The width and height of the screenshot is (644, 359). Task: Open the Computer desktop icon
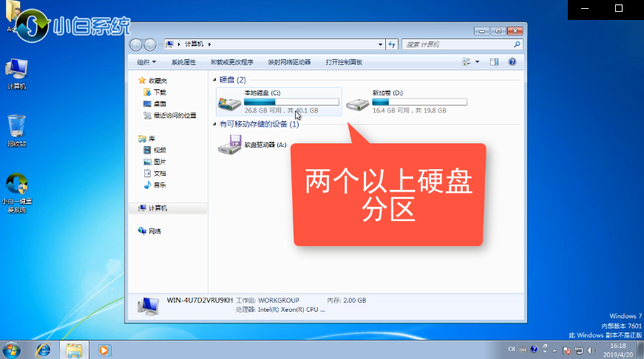16,75
